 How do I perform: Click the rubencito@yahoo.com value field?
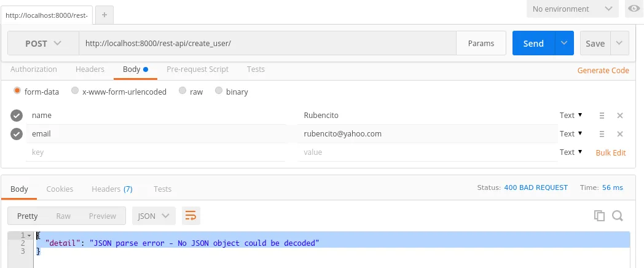pyautogui.click(x=428, y=134)
